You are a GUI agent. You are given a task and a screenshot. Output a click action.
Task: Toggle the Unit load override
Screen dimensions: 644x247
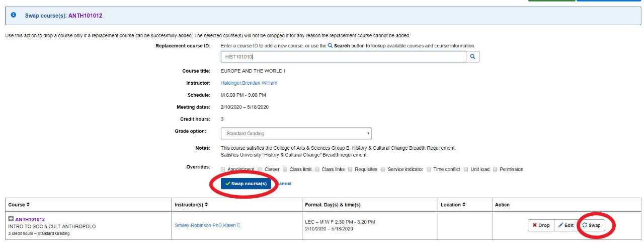(466, 169)
